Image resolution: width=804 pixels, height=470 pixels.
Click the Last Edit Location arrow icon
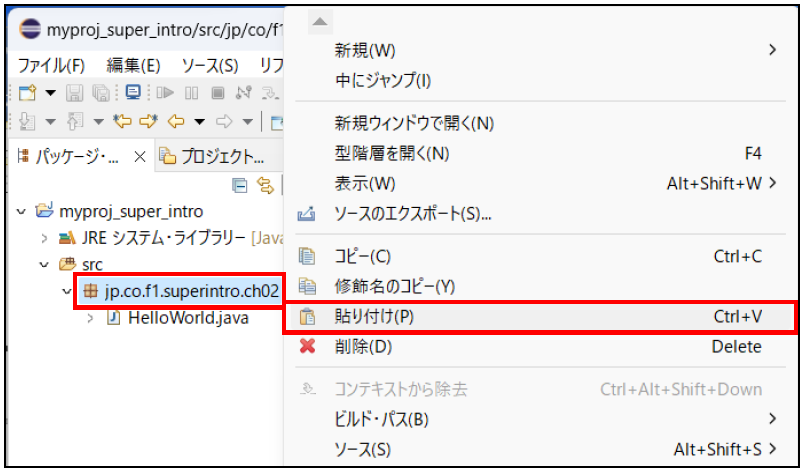pyautogui.click(x=124, y=122)
